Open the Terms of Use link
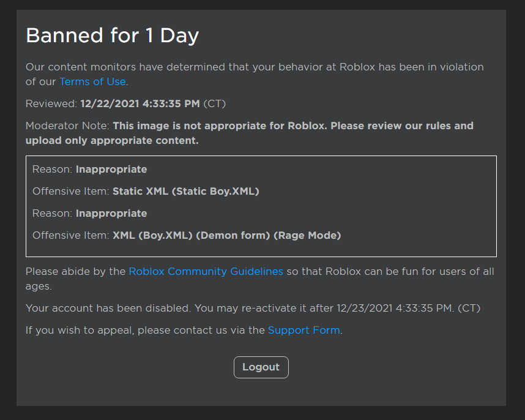 tap(92, 81)
